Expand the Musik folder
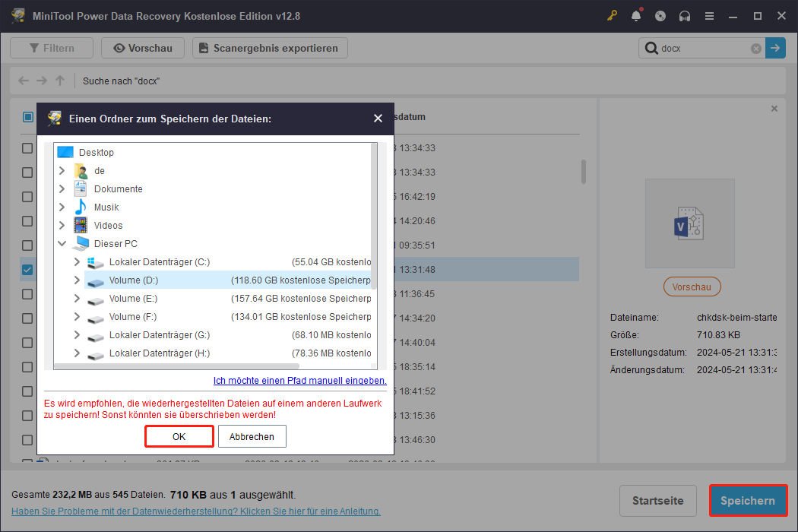This screenshot has width=798, height=532. [62, 207]
